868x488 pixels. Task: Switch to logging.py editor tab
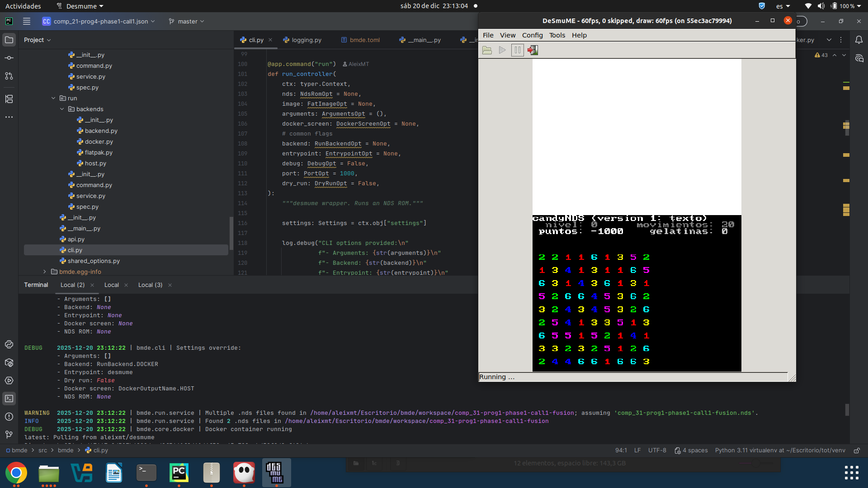[x=302, y=40]
